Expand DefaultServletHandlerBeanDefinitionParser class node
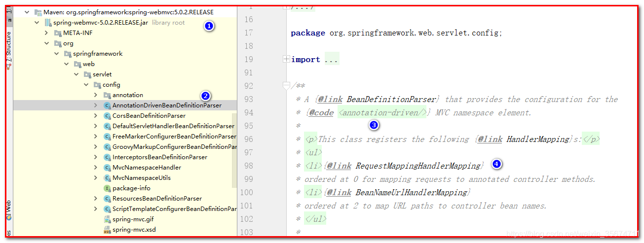Image resolution: width=644 pixels, height=243 pixels. 96,126
